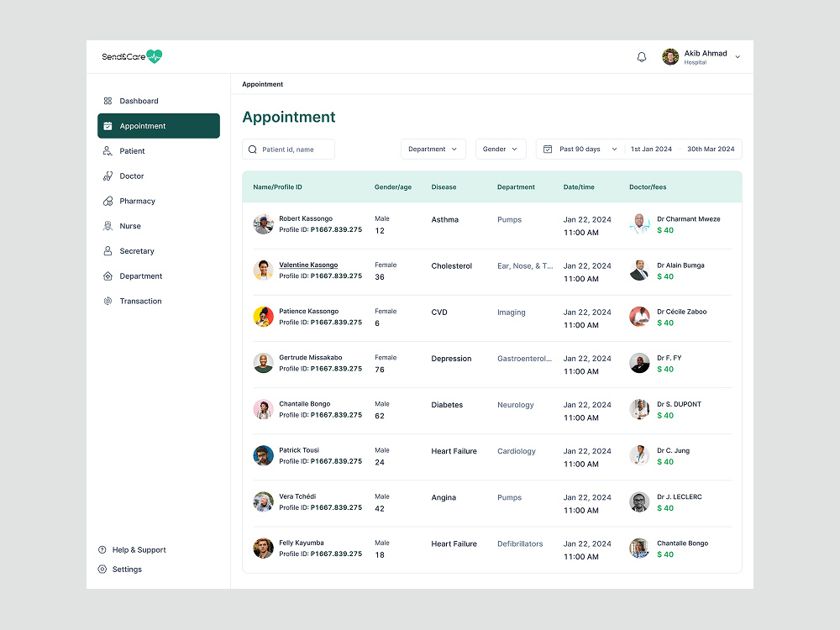This screenshot has height=630, width=840.
Task: Open the Settings page label
Action: coord(127,569)
